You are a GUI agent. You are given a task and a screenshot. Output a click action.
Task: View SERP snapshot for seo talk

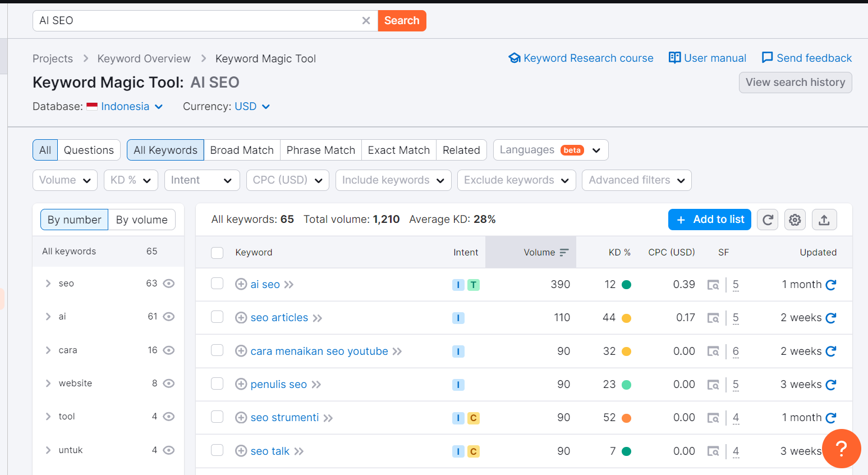(713, 451)
